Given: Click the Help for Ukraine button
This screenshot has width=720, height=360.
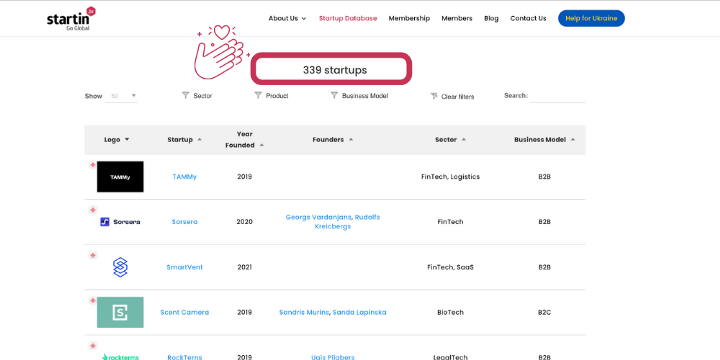Looking at the screenshot, I should 591,18.
